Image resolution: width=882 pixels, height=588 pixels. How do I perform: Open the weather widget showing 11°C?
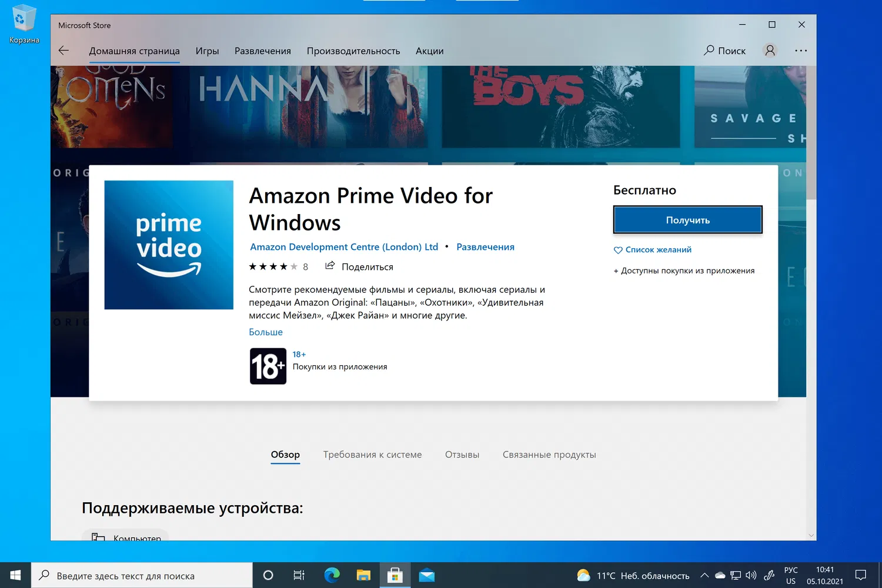pyautogui.click(x=633, y=576)
